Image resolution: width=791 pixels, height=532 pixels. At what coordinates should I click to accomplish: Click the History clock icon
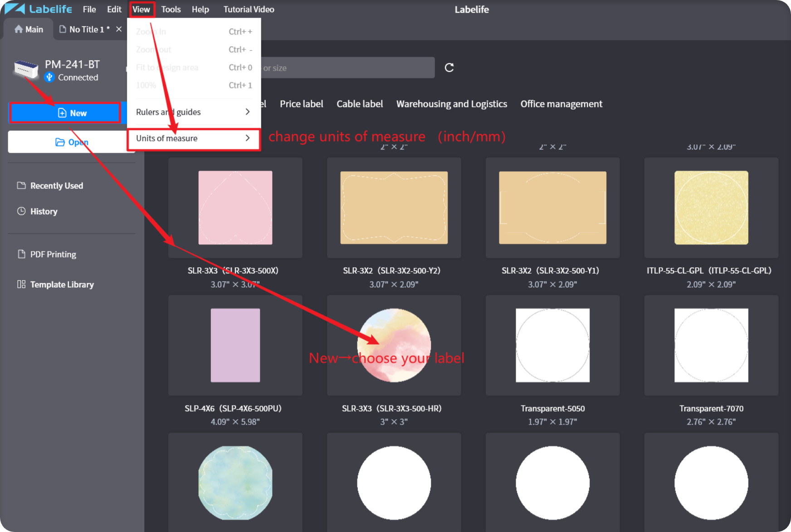[x=21, y=211]
